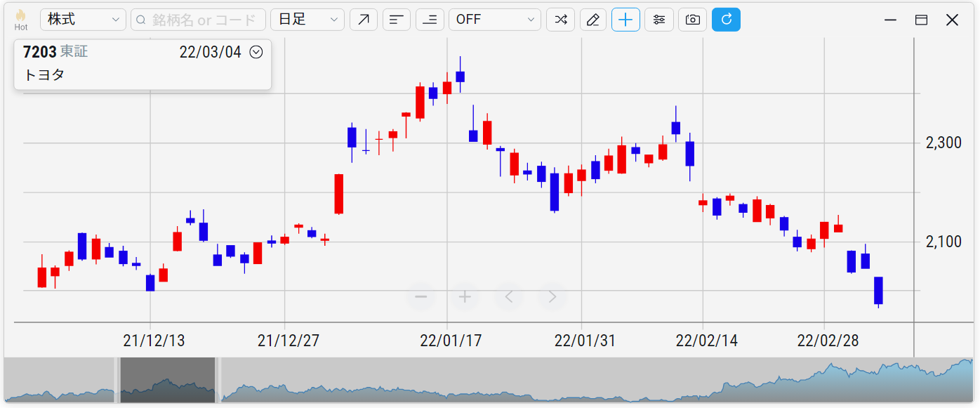Expand the chevron beside date 22/03/04
This screenshot has height=408, width=980.
(x=256, y=52)
